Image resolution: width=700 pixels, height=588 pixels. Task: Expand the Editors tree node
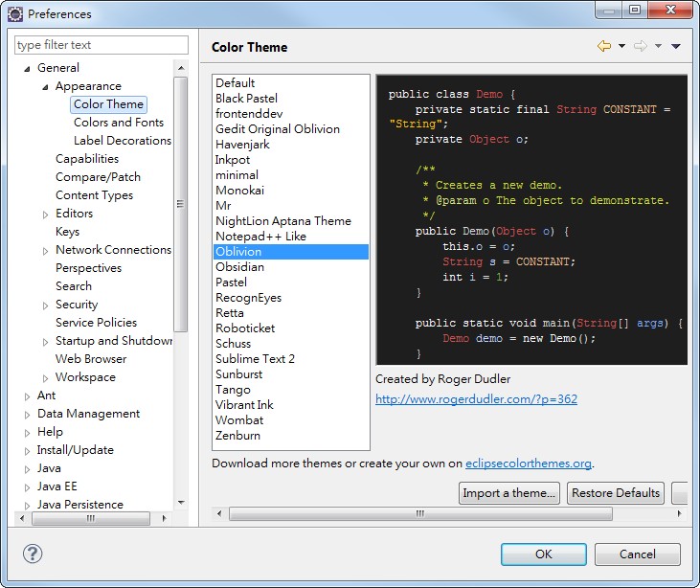point(46,215)
